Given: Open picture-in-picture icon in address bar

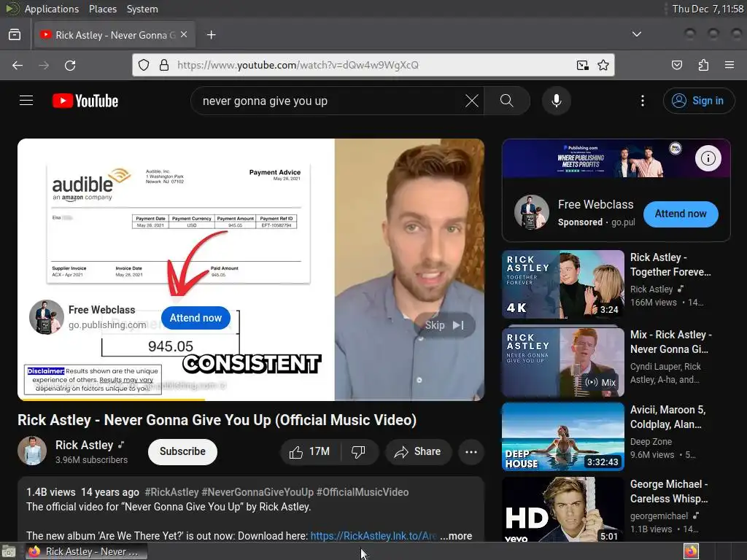Looking at the screenshot, I should click(x=582, y=65).
